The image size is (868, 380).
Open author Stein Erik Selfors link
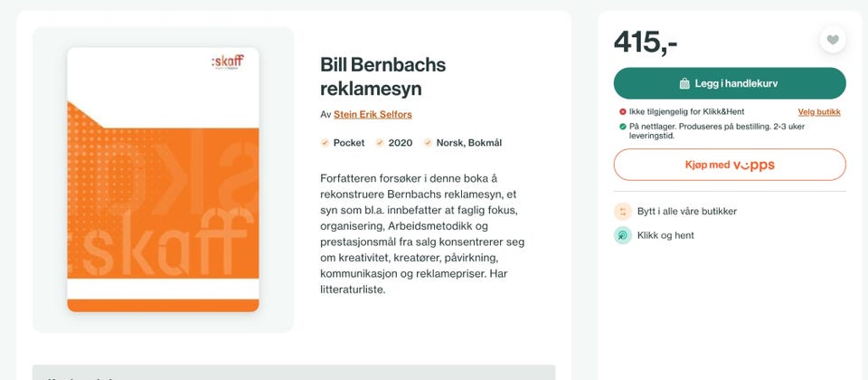(x=373, y=115)
